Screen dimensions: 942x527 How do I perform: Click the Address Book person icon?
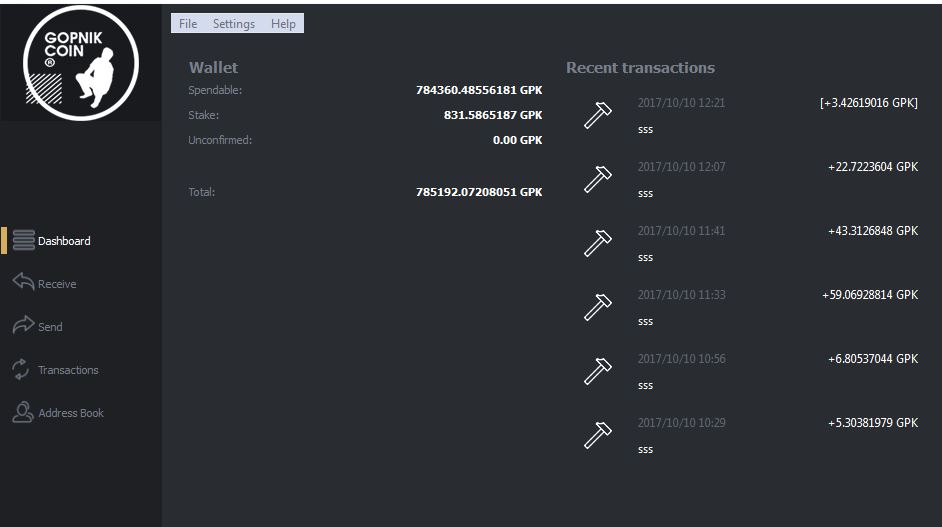[x=23, y=412]
